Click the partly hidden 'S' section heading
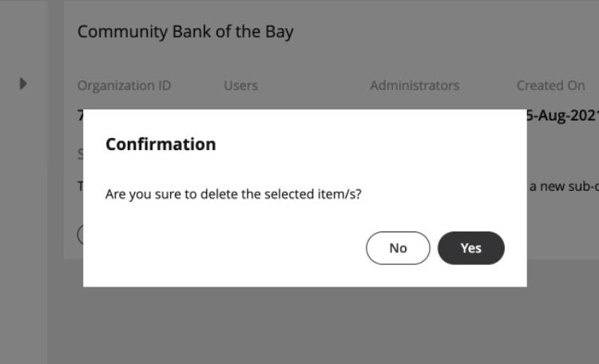Viewport: 599px width, 364px height. [x=80, y=153]
